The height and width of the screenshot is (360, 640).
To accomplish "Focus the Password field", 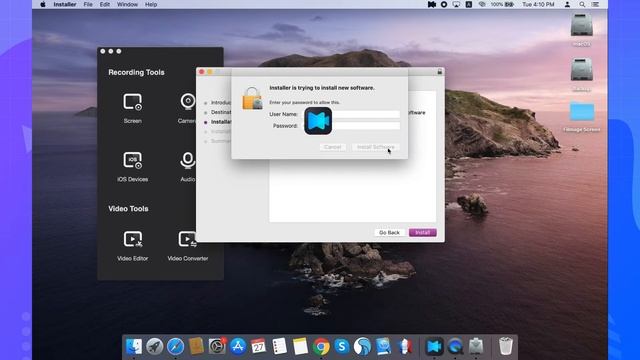I will pos(351,126).
